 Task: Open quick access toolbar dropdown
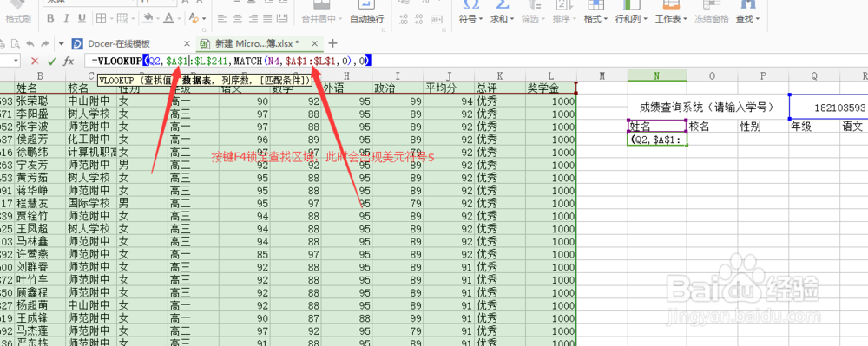pos(62,43)
